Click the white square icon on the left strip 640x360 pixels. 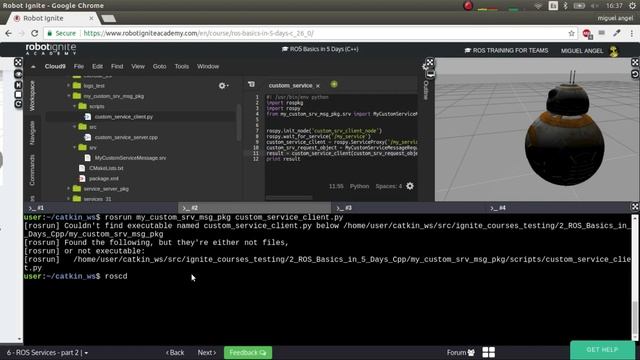[18, 95]
